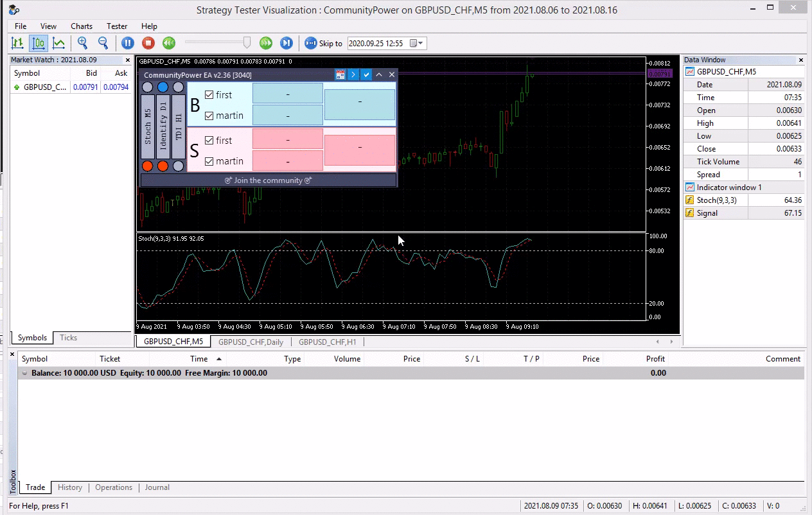The width and height of the screenshot is (812, 515).
Task: Sort trades by the Time column header
Action: [x=199, y=359]
